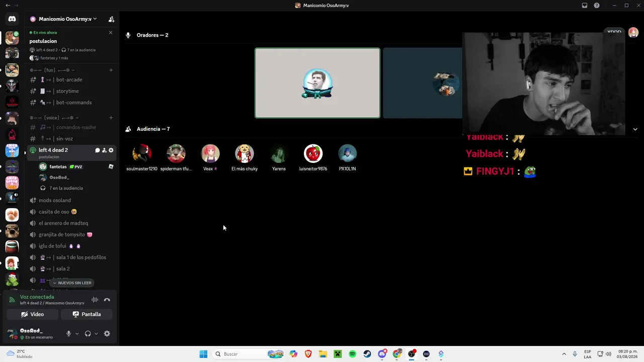
Task: Open the joker-face server icon in sidebar
Action: click(x=12, y=86)
